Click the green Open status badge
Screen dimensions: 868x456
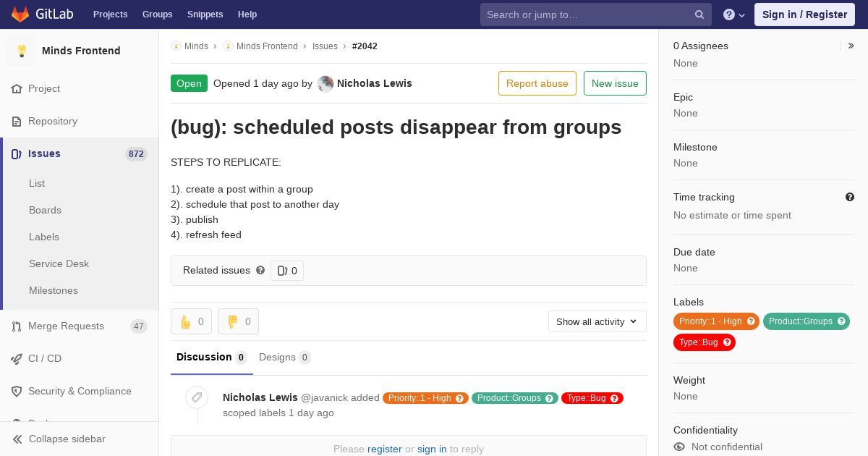[189, 83]
